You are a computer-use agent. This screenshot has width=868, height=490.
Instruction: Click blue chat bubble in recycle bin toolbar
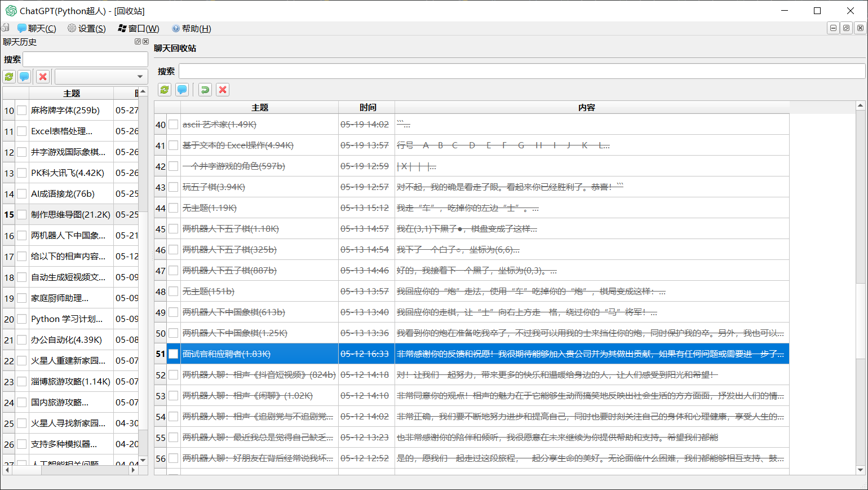coord(182,90)
